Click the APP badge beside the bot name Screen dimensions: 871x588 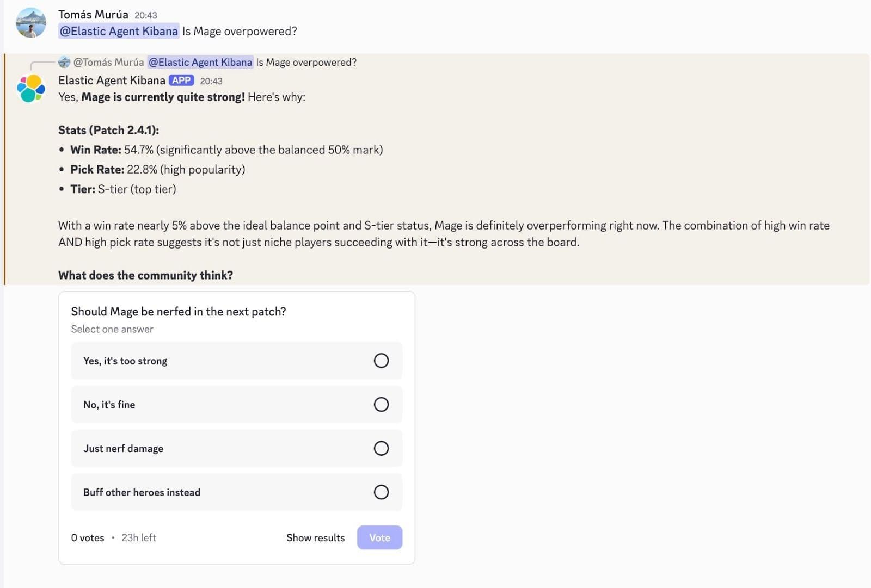click(x=182, y=80)
